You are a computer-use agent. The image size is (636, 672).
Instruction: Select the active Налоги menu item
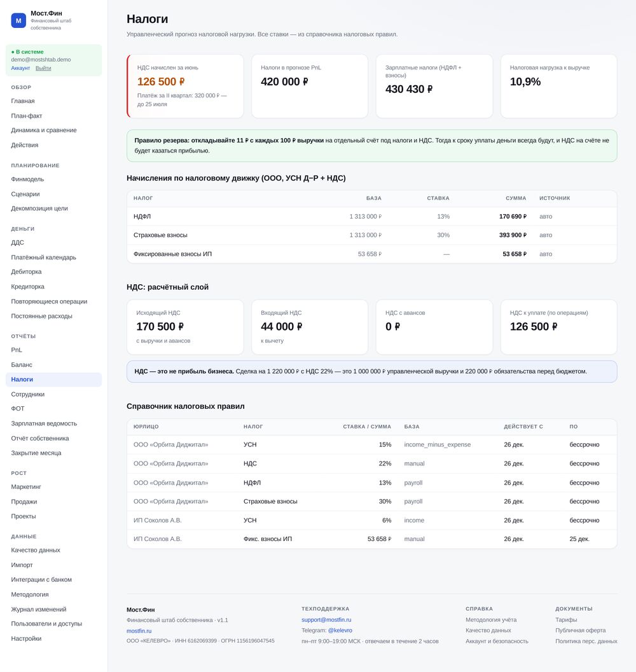[53, 380]
